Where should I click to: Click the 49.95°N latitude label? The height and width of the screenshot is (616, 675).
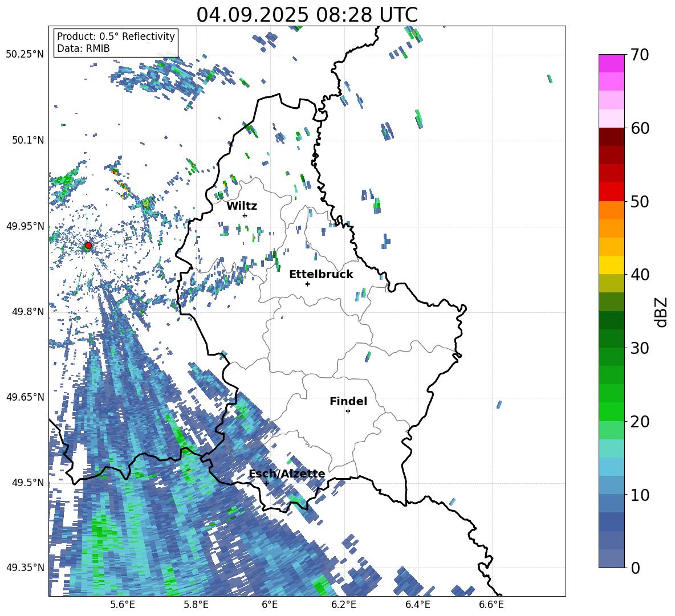pos(25,226)
